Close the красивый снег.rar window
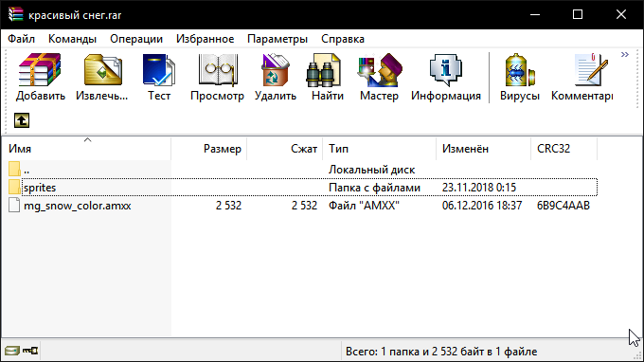Screen dimensions: 644x362 (621, 14)
